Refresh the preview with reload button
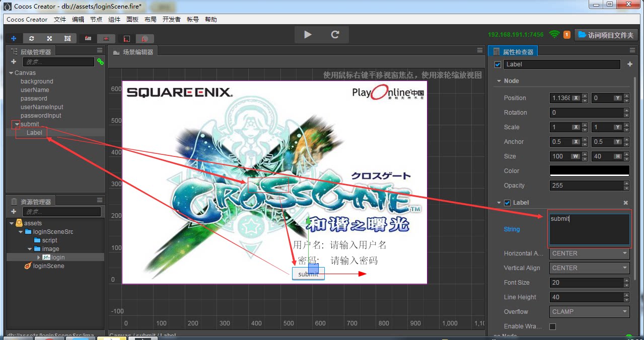 click(335, 34)
